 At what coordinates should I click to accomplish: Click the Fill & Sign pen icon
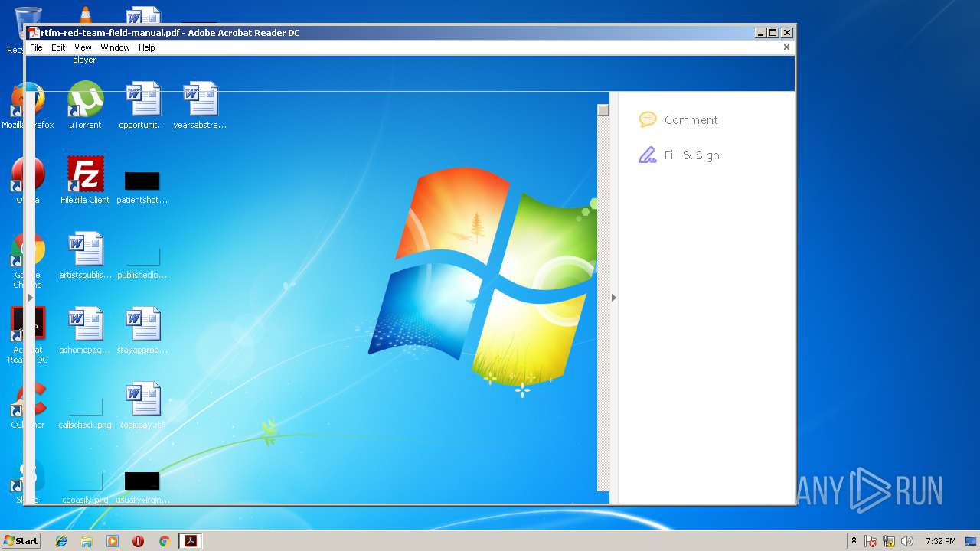[x=648, y=155]
